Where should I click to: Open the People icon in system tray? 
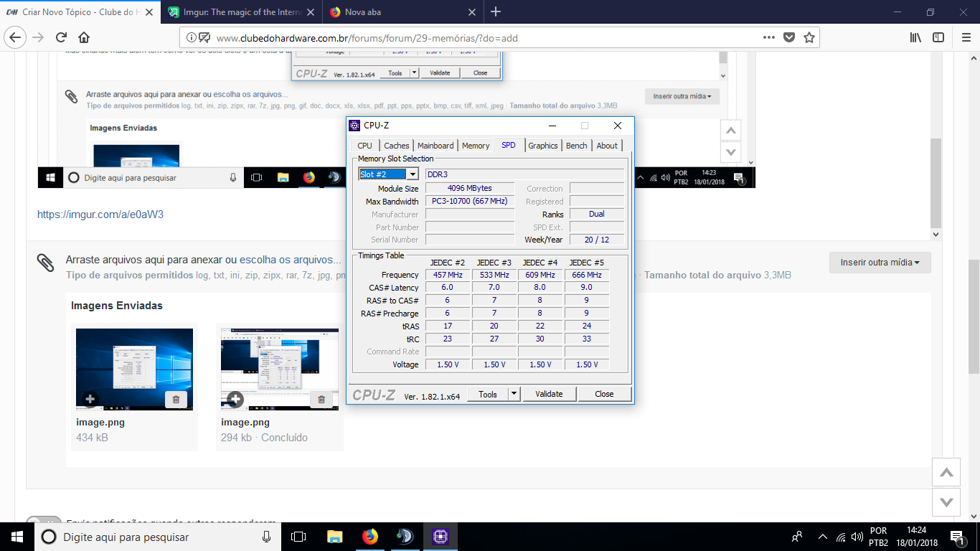pos(797,537)
